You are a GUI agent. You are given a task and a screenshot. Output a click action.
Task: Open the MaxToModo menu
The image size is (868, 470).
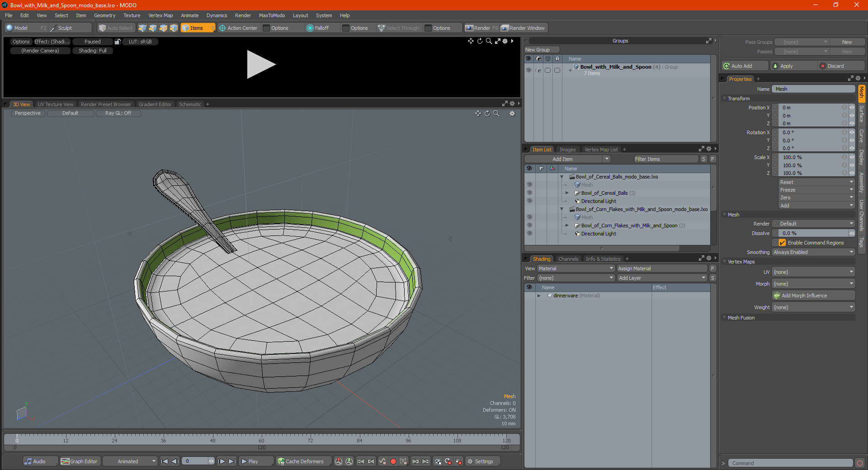tap(272, 15)
